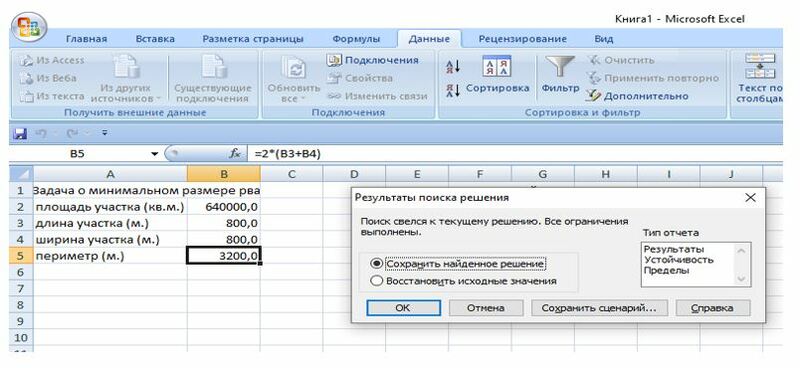Screen dimensions: 800x368
Task: Select cell B3 with value 800,0
Action: tap(223, 223)
